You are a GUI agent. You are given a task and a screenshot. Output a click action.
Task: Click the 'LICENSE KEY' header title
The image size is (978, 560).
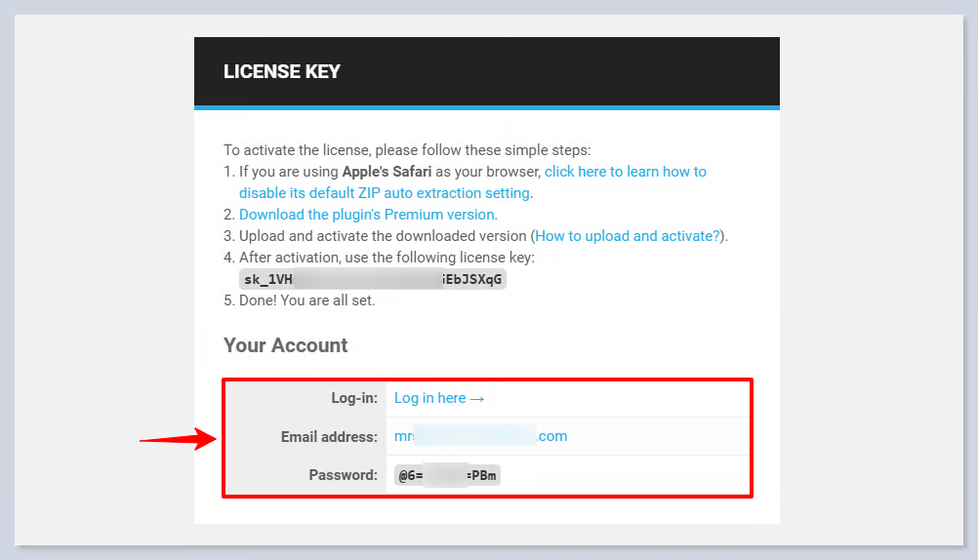point(282,71)
